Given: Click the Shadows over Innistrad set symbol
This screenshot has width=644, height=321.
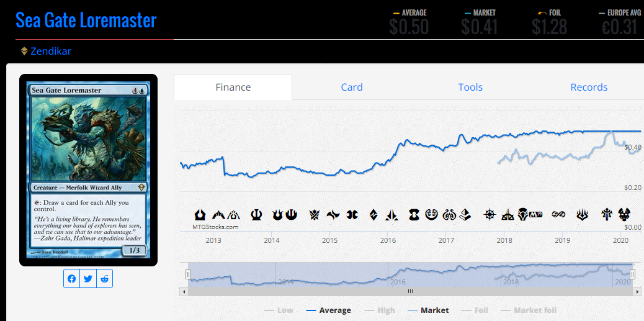Looking at the screenshot, I should 414,215.
